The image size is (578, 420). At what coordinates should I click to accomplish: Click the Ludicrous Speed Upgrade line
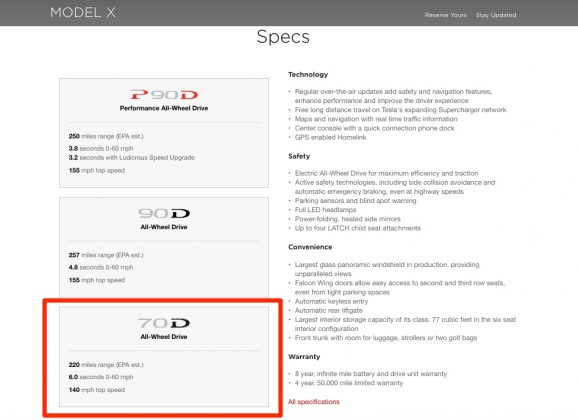pos(132,157)
